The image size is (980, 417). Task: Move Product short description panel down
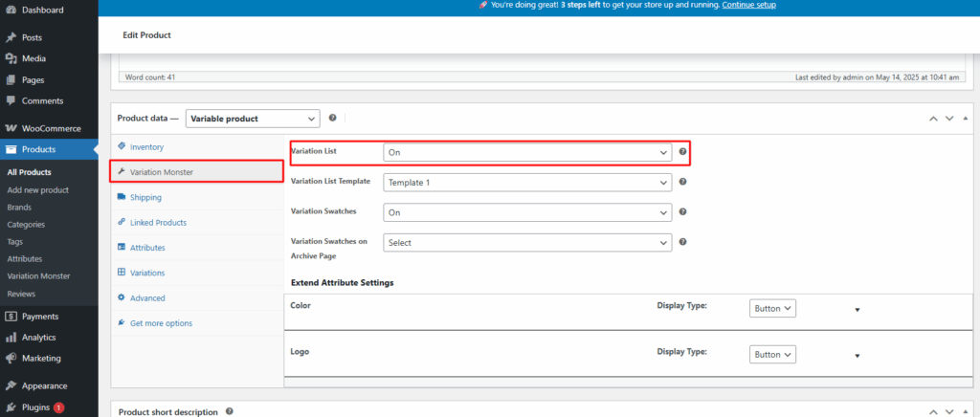[x=949, y=412]
